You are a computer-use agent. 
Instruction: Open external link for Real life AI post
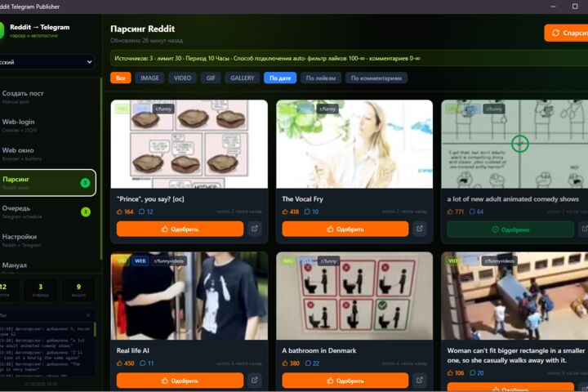[x=255, y=381]
